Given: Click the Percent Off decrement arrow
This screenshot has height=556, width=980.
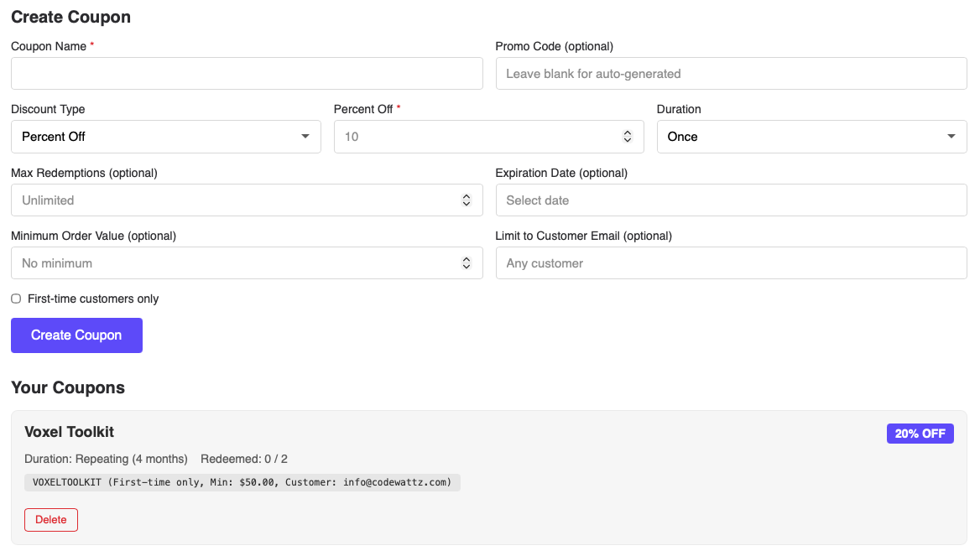Looking at the screenshot, I should click(x=628, y=140).
